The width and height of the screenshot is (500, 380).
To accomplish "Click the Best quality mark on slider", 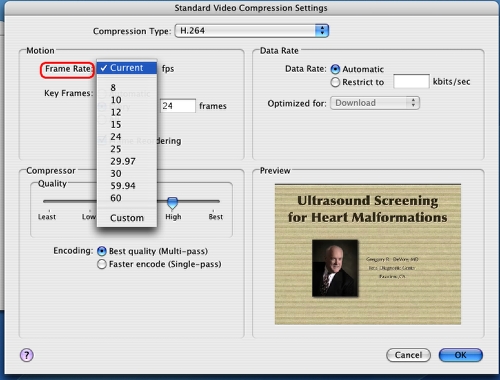I will (216, 217).
